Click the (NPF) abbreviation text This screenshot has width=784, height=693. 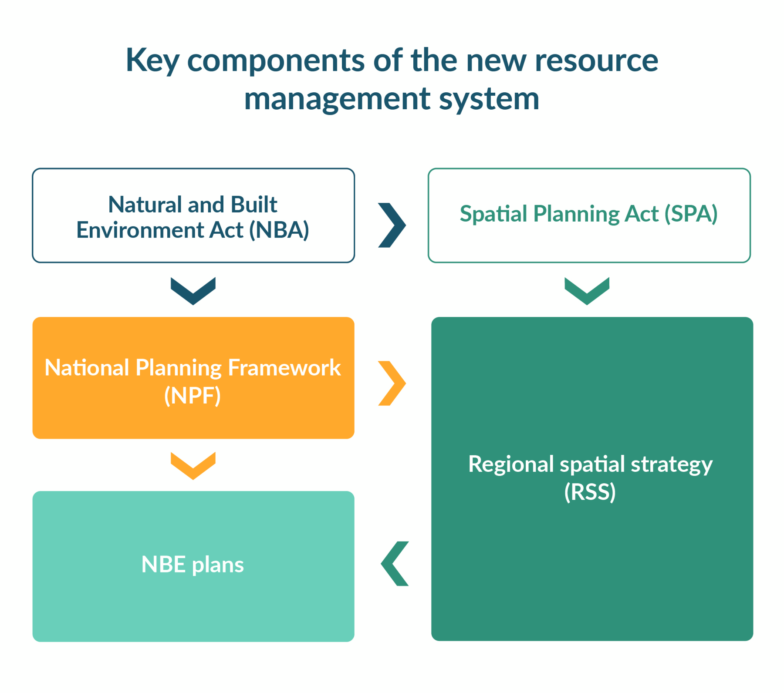[x=193, y=396]
